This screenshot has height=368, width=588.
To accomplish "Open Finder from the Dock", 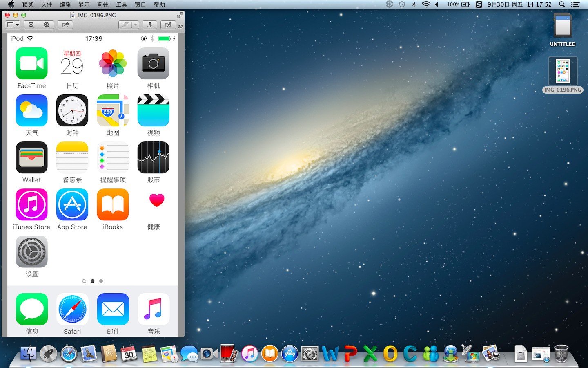I will [x=28, y=354].
